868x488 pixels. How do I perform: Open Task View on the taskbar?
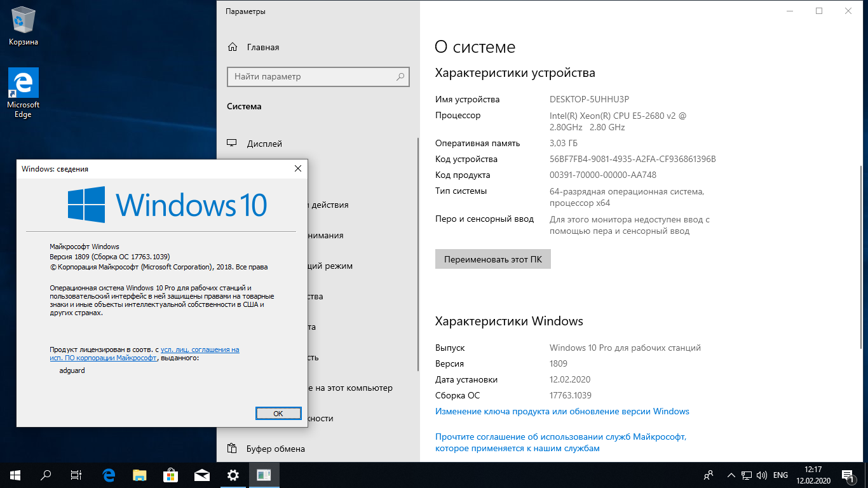click(76, 475)
